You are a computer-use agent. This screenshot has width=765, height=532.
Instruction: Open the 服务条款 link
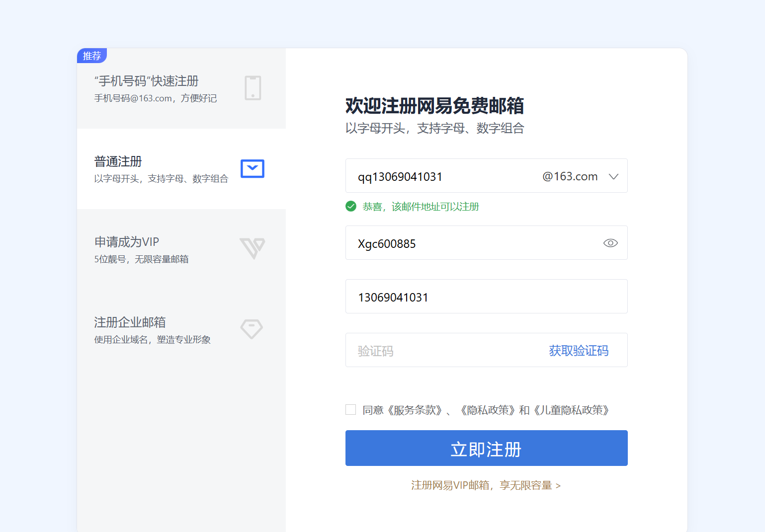(x=415, y=410)
